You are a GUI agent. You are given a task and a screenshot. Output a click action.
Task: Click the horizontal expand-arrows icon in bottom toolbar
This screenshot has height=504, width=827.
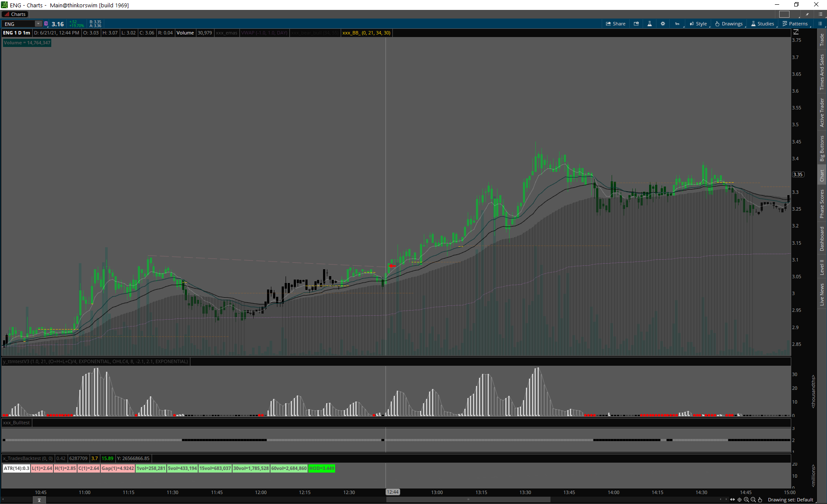coord(732,500)
